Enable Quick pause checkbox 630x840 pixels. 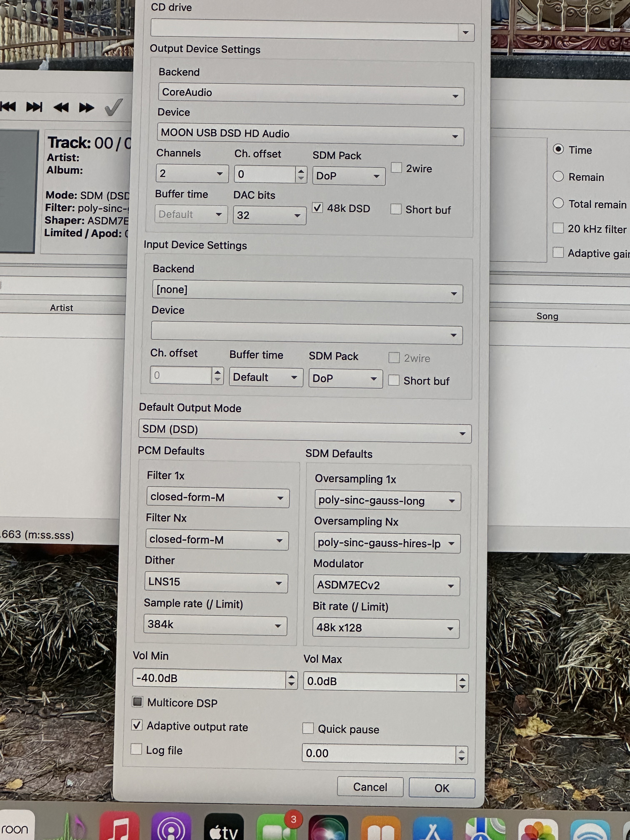tap(308, 728)
